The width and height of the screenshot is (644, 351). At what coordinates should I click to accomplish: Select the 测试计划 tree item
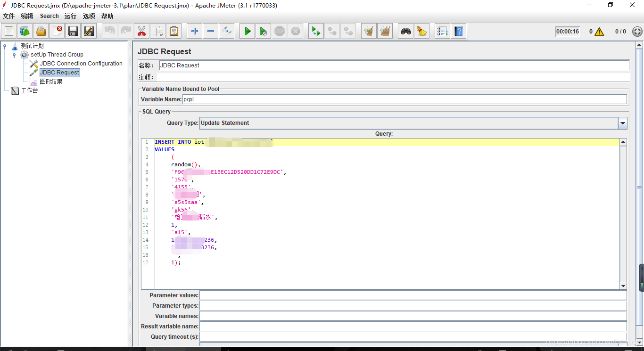[x=33, y=46]
